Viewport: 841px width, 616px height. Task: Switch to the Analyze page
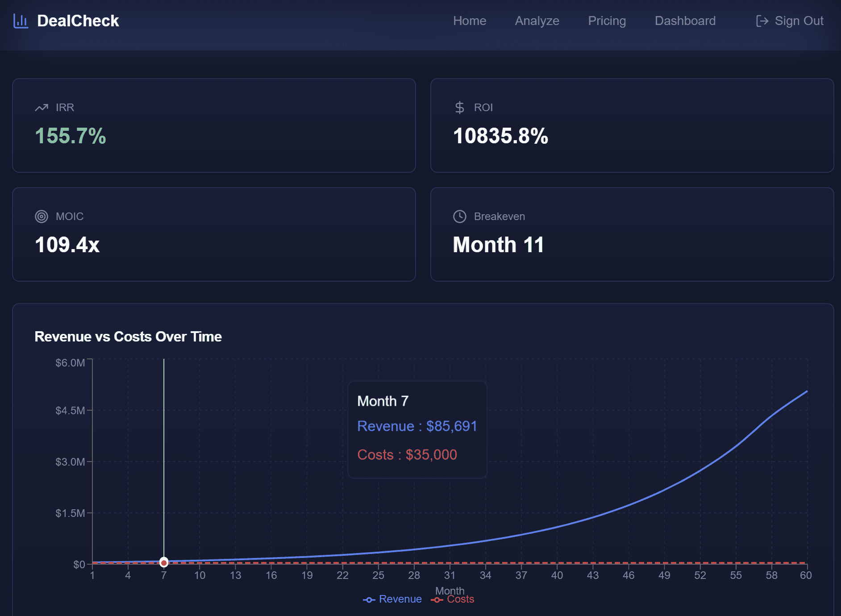537,21
